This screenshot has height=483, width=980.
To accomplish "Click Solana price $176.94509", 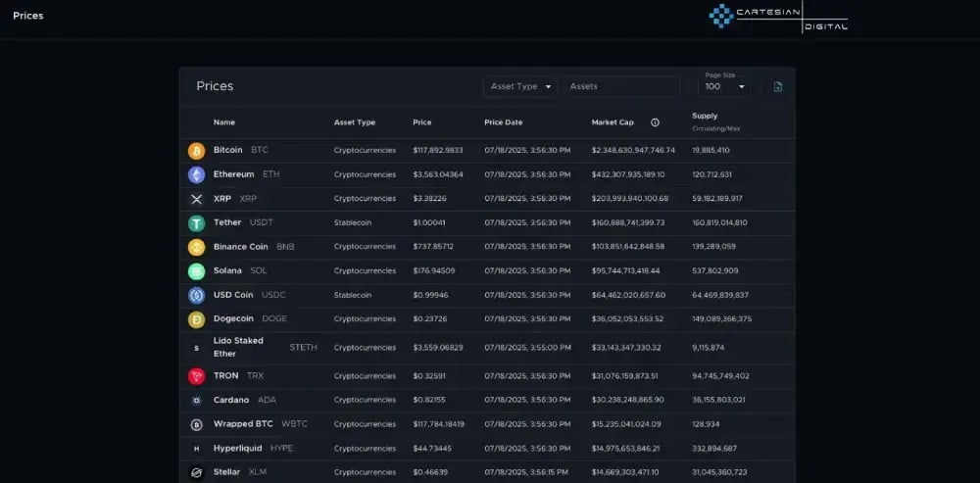I will point(434,271).
